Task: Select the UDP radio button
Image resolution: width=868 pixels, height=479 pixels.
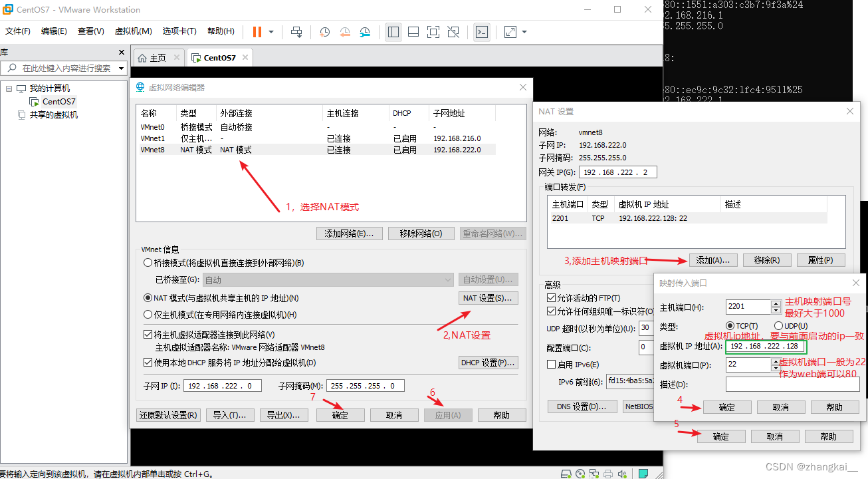Action: click(778, 326)
